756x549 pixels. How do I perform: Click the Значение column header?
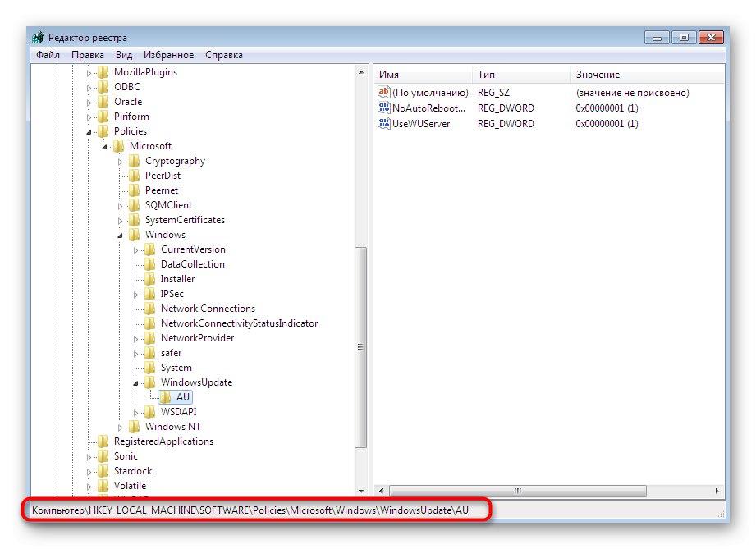click(x=648, y=75)
